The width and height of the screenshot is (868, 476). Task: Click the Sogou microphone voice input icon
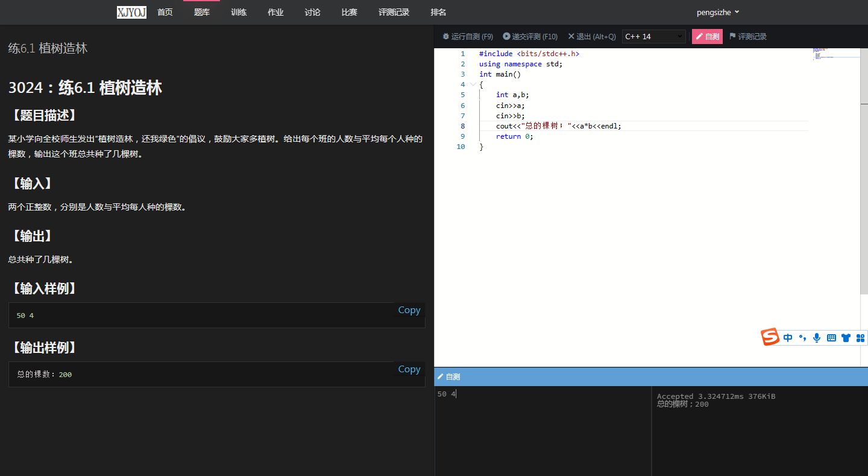pyautogui.click(x=817, y=338)
